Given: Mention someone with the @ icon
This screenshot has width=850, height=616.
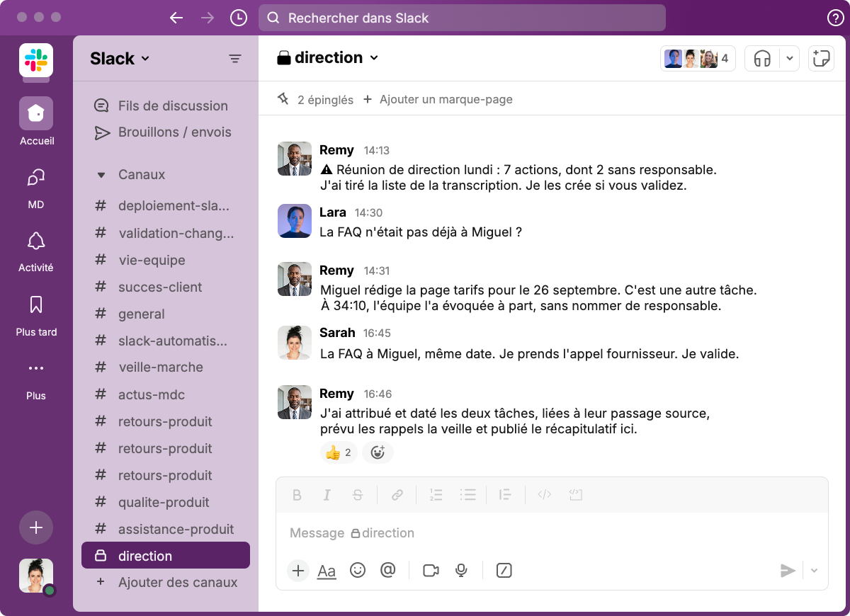Looking at the screenshot, I should click(387, 571).
